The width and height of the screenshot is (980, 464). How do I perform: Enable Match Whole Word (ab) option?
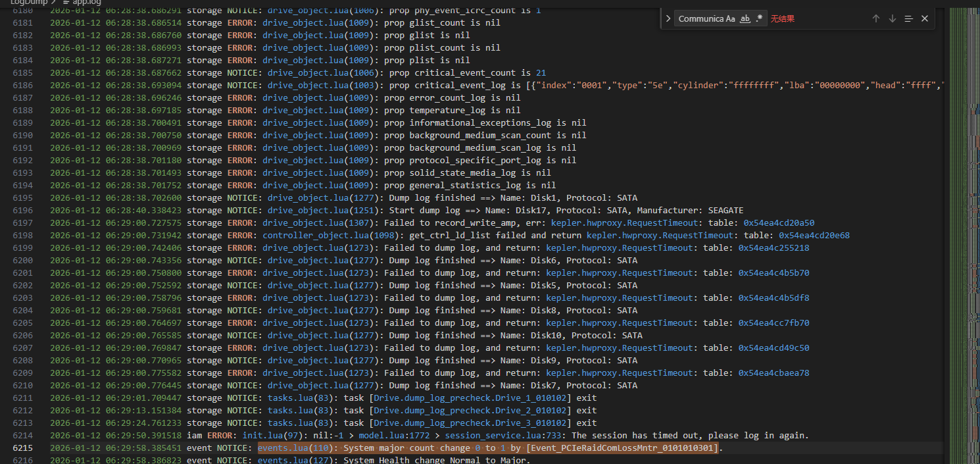[x=745, y=18]
